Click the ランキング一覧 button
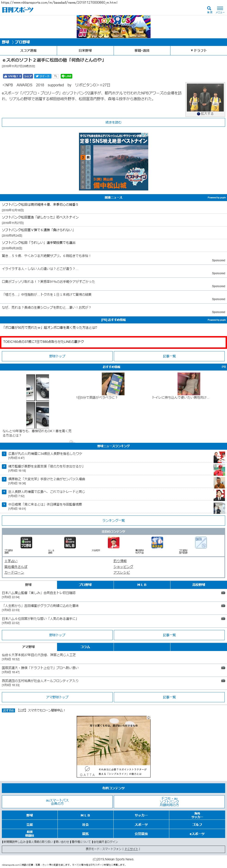Viewport: 227px width, 868px height. (x=113, y=520)
